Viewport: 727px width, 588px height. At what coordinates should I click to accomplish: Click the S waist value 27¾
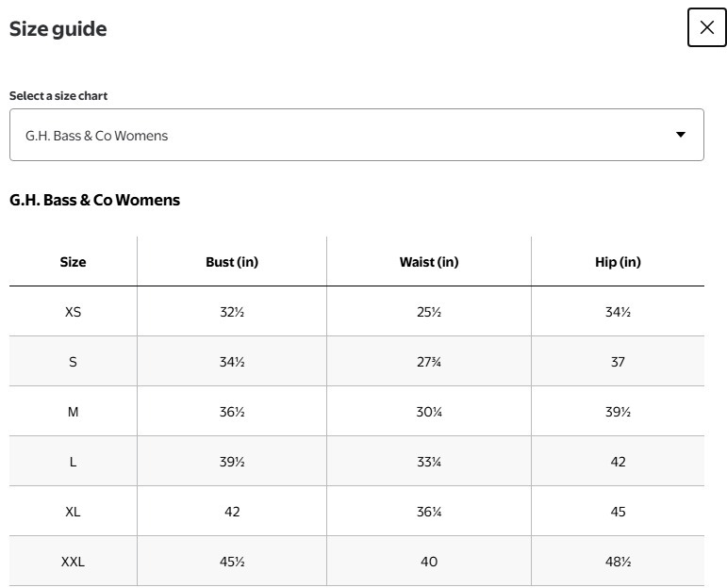pos(429,362)
